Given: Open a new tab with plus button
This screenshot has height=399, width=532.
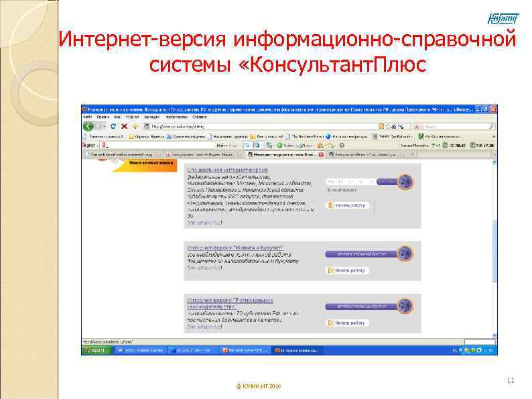Looking at the screenshot, I should click(412, 154).
